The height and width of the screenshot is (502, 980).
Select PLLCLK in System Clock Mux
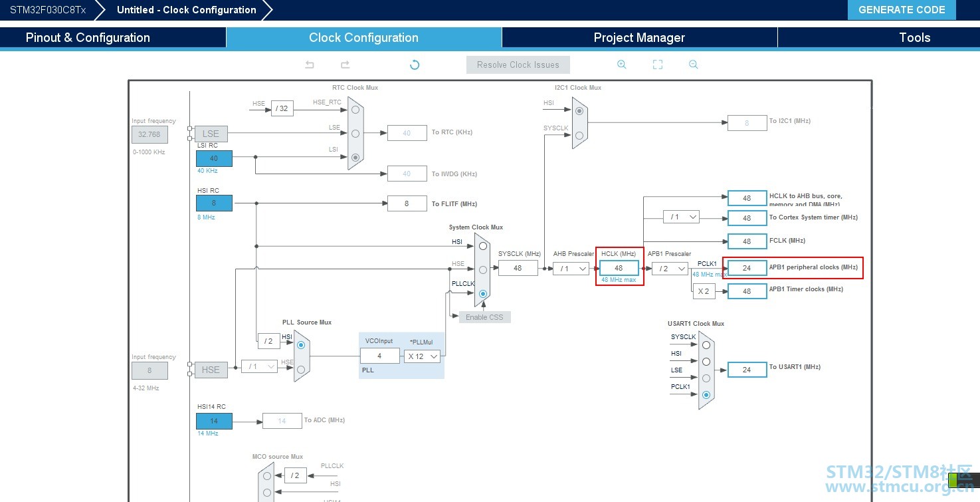coord(483,293)
